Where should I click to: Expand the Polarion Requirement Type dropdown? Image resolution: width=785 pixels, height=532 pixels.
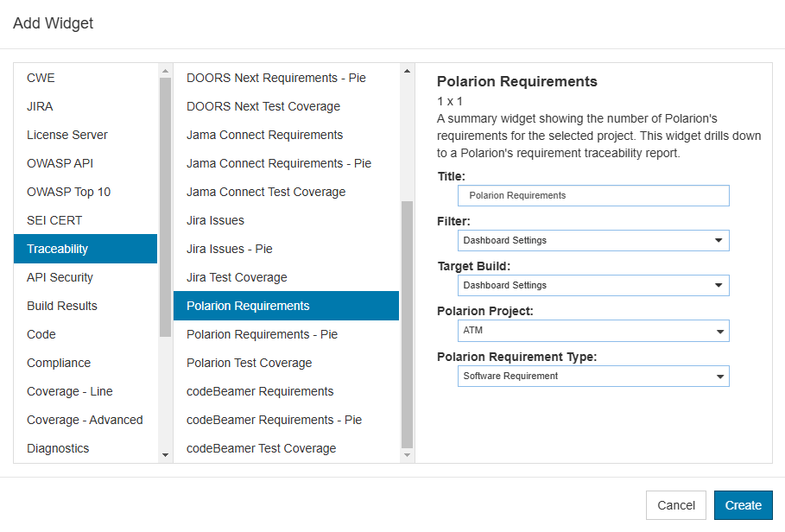tap(593, 377)
